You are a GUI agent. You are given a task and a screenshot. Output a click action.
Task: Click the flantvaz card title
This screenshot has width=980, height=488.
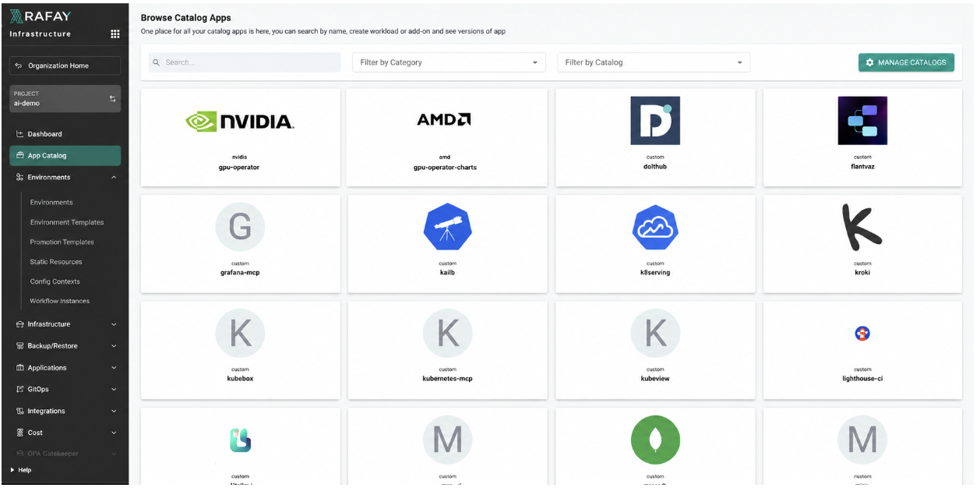coord(862,167)
